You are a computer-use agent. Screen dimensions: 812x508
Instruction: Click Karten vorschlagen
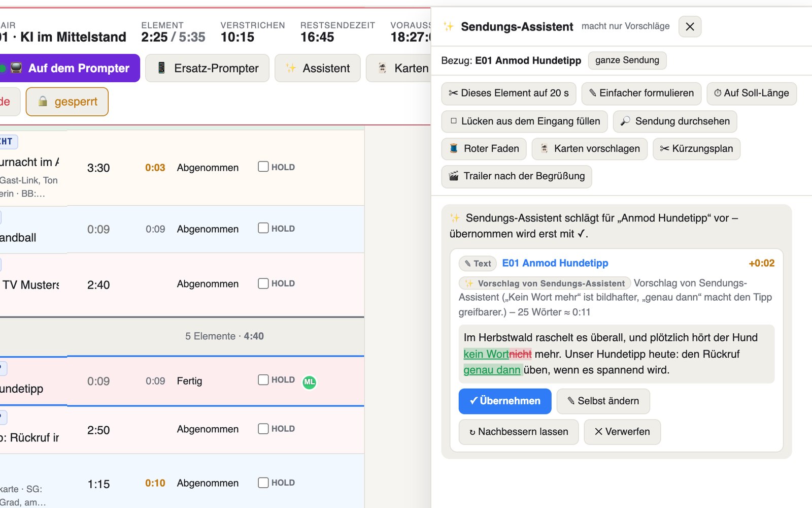590,149
